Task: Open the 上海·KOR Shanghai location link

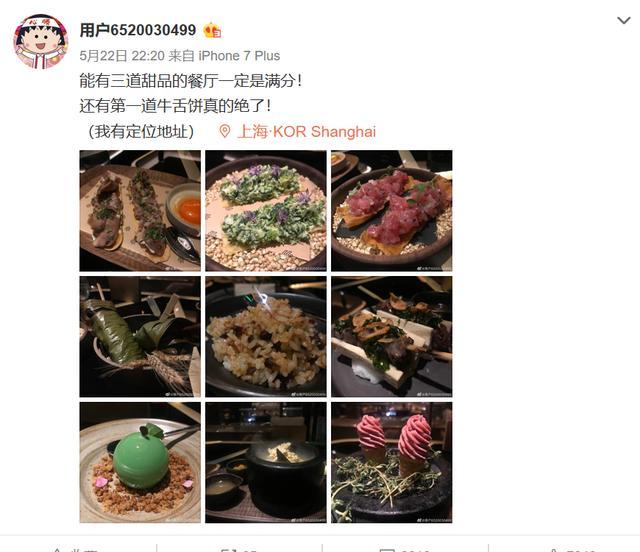Action: click(x=306, y=131)
